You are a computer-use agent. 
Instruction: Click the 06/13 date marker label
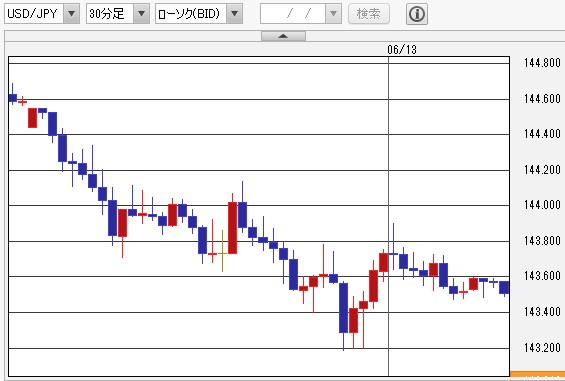(x=402, y=50)
